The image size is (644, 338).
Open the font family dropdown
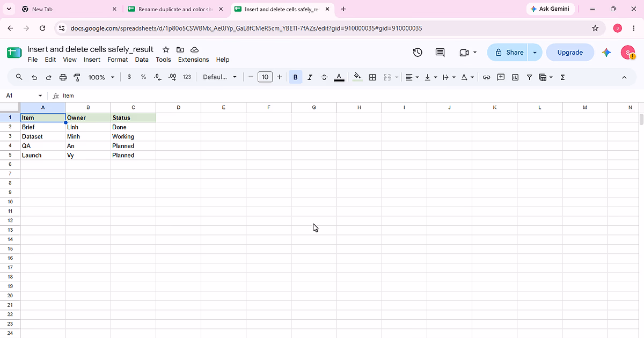pyautogui.click(x=219, y=77)
